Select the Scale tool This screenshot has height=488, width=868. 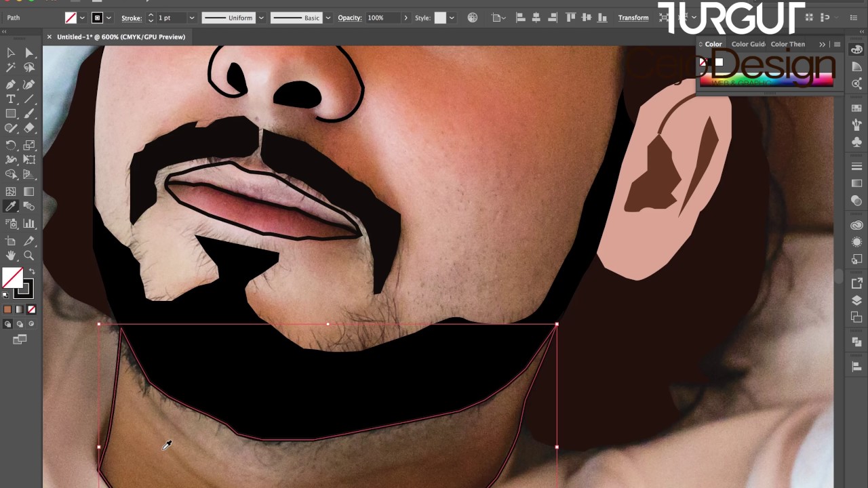pos(29,145)
